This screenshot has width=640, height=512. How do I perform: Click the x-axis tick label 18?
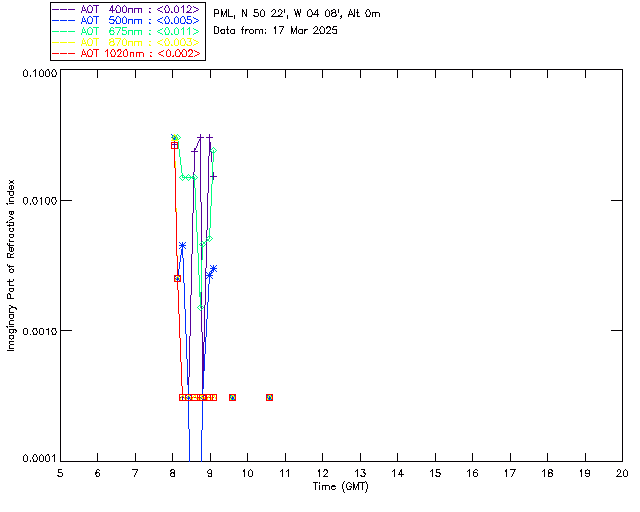point(547,473)
